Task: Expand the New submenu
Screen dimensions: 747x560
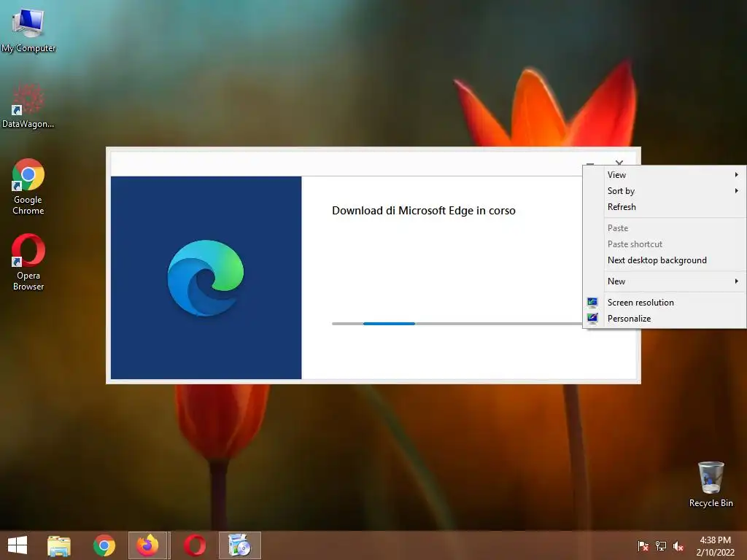Action: point(664,281)
